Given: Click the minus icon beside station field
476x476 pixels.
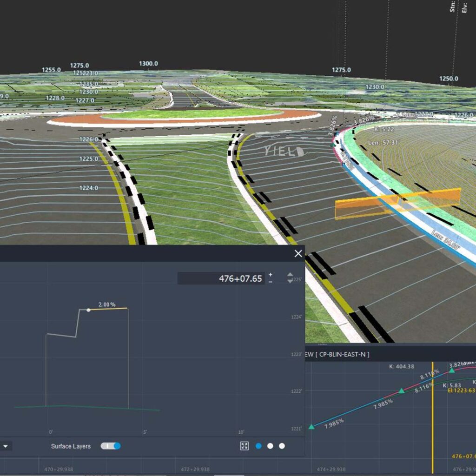Looking at the screenshot, I should [x=271, y=282].
